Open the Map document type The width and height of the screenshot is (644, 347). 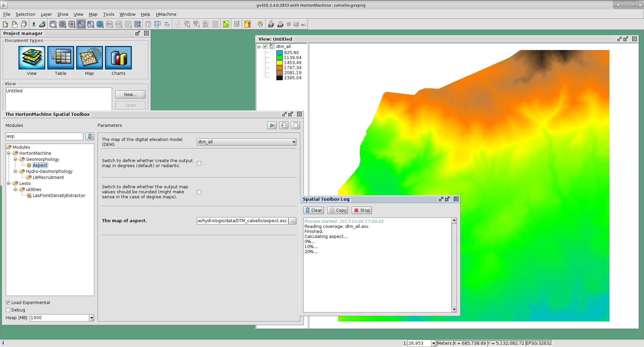pyautogui.click(x=90, y=58)
